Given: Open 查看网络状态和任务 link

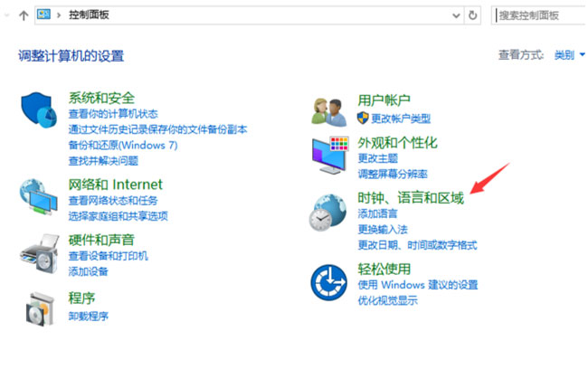Looking at the screenshot, I should [113, 201].
